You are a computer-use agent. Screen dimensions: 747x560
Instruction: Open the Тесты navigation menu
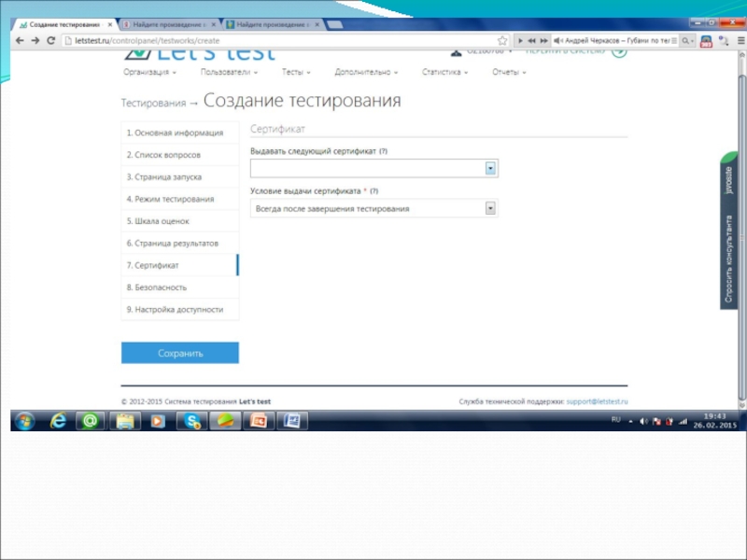(296, 72)
